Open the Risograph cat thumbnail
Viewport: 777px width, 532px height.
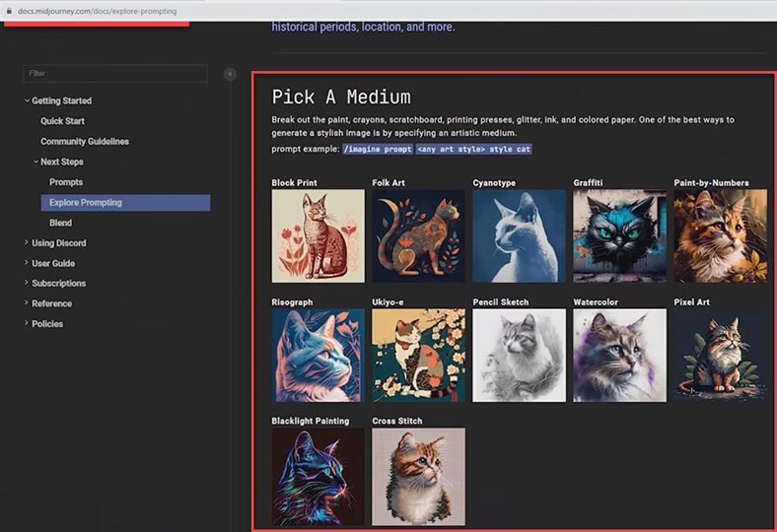(318, 356)
